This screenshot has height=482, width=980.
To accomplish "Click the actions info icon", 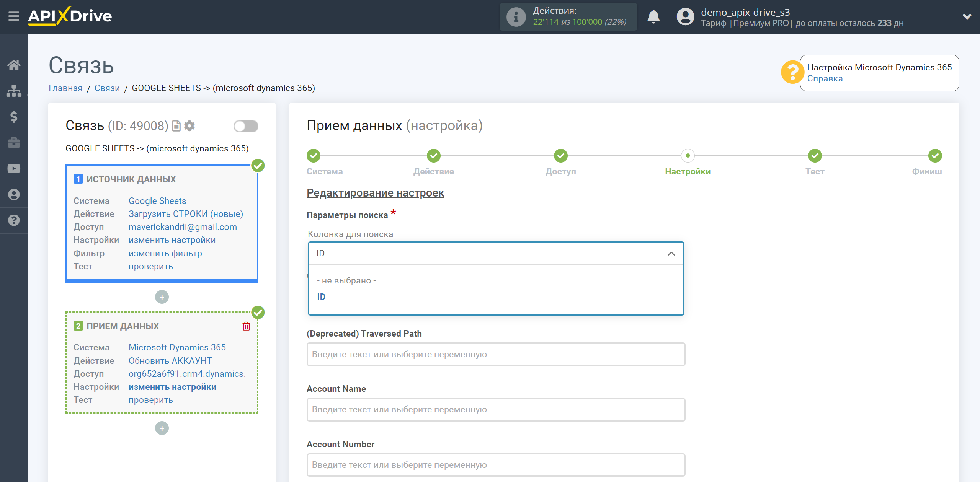I will tap(516, 17).
